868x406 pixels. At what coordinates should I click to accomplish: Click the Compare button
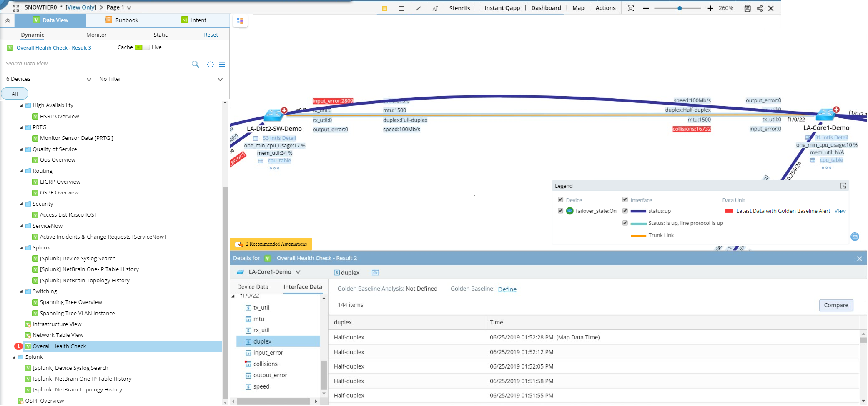[x=836, y=305]
